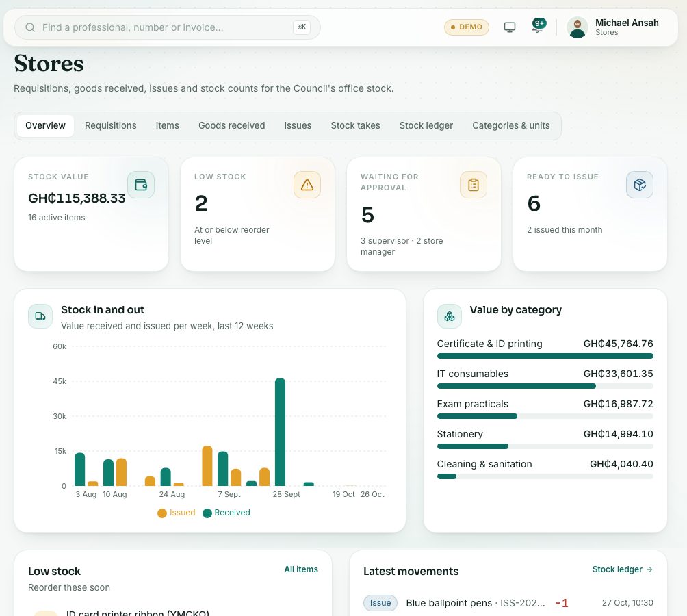Click the Certificate & ID printing progress bar

545,356
